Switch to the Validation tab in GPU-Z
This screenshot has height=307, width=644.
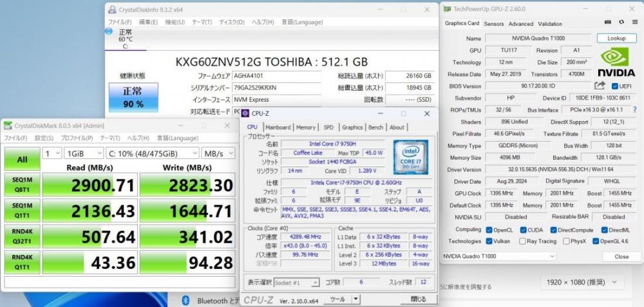(550, 24)
